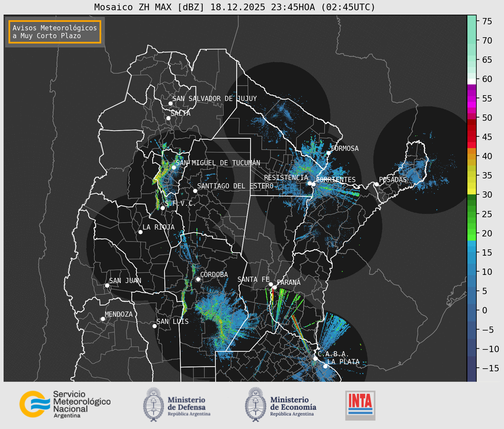504x429 pixels.
Task: Click the −15 value on the colorbar scale
Action: (x=490, y=368)
